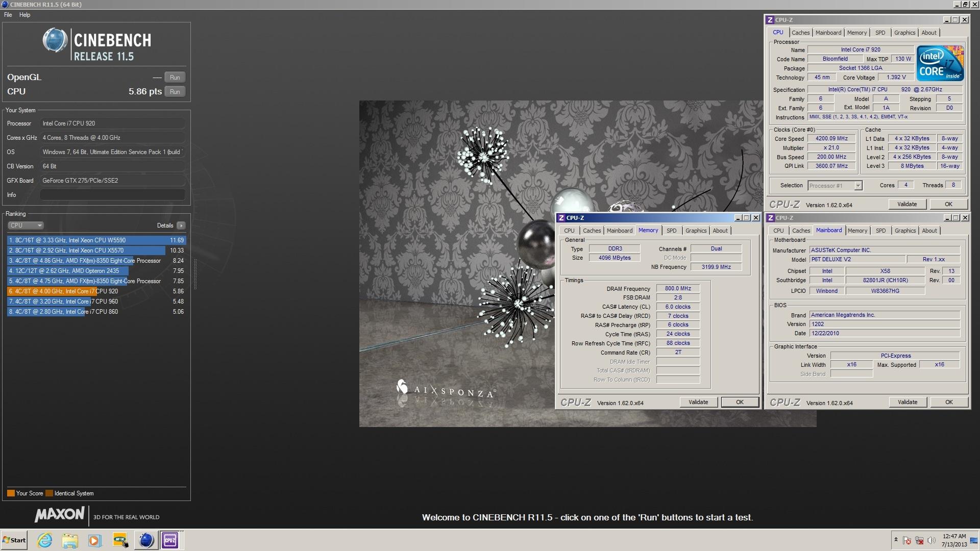Click the Cinebench sphere logo
This screenshot has height=551, width=980.
(x=55, y=41)
